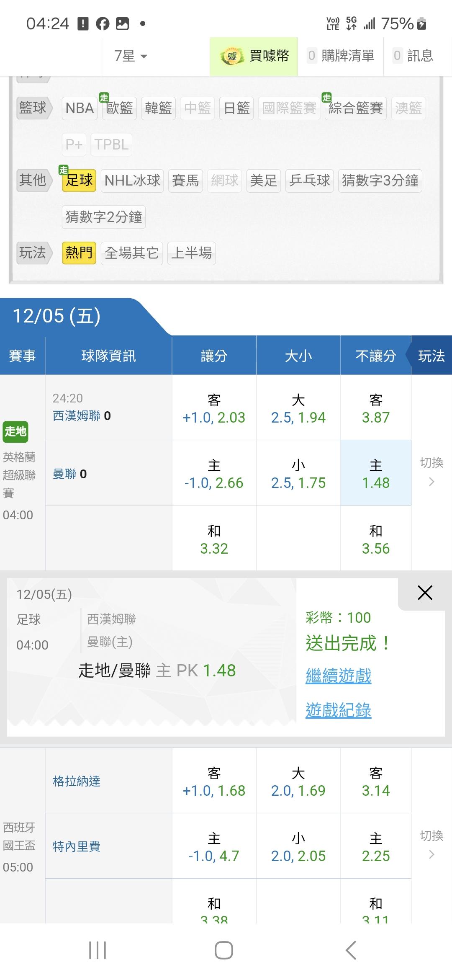
Task: Tap Android recent apps button
Action: pos(98,950)
